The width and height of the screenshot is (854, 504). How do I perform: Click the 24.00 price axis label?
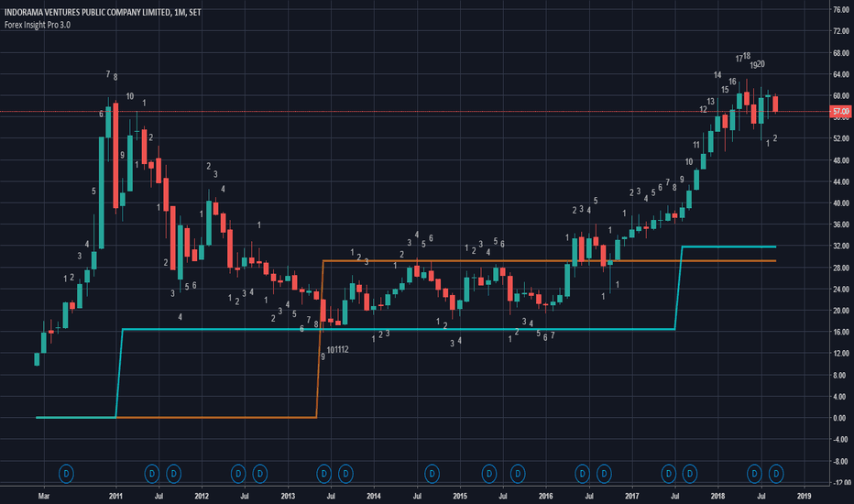841,289
